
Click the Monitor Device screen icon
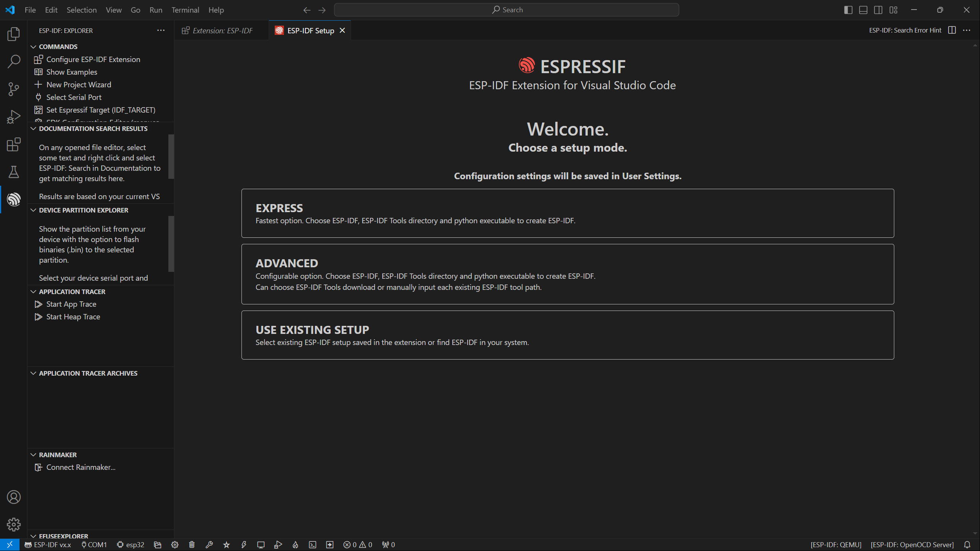(261, 544)
